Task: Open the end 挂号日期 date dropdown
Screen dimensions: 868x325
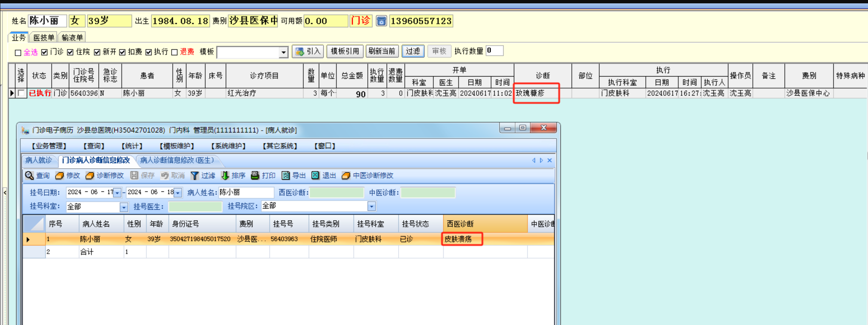Action: [178, 193]
